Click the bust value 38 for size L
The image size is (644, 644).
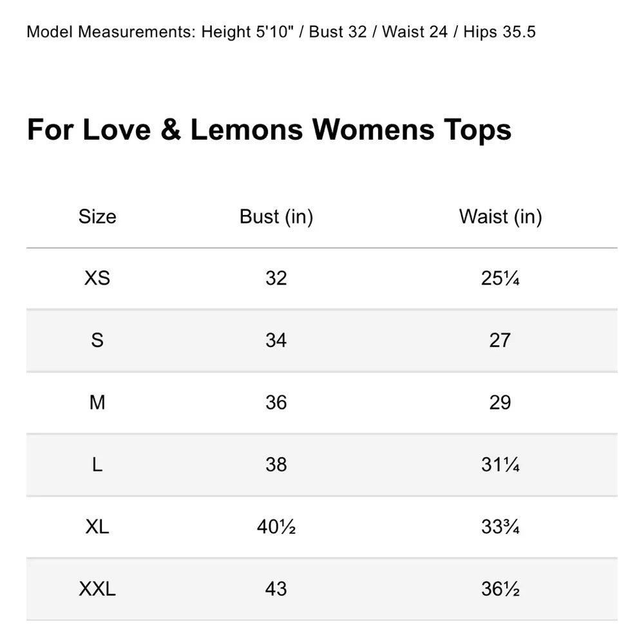click(276, 464)
